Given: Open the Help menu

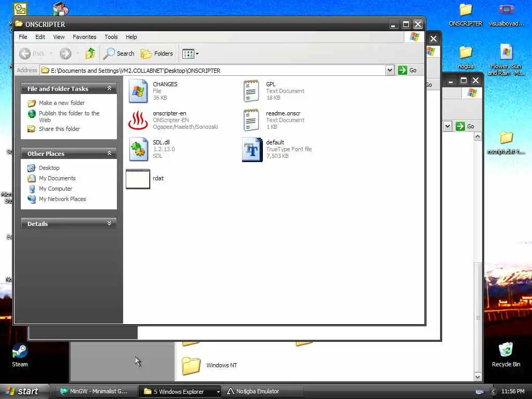Looking at the screenshot, I should [131, 37].
